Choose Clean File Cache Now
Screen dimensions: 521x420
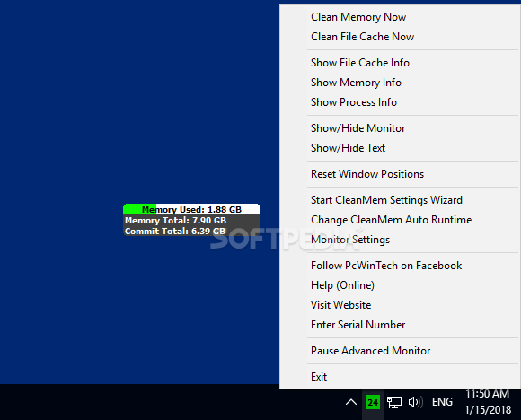[399, 37]
